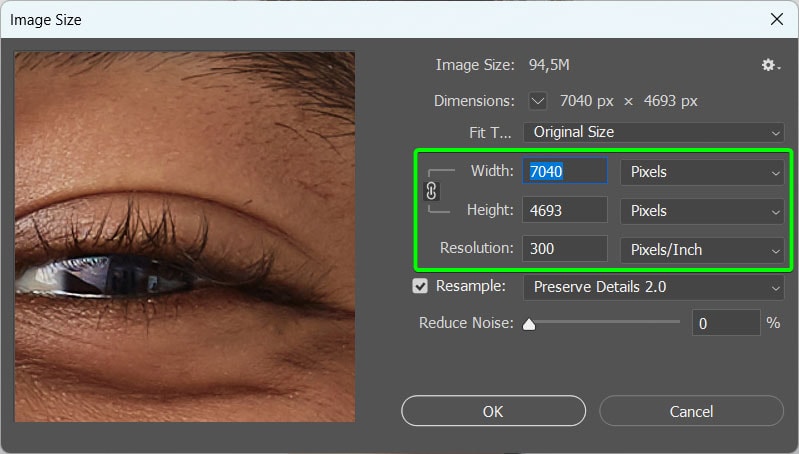Uncheck the Resample checkbox
Viewport: 799px width, 454px height.
point(420,286)
